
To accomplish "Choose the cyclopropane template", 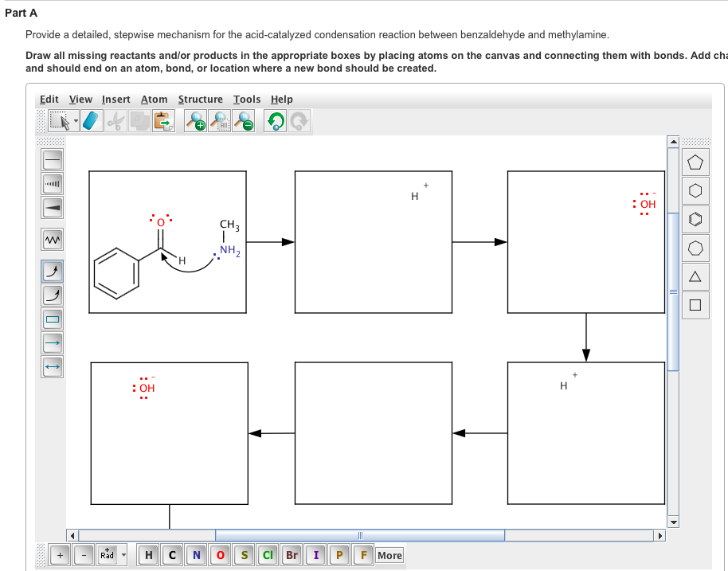I will 695,276.
